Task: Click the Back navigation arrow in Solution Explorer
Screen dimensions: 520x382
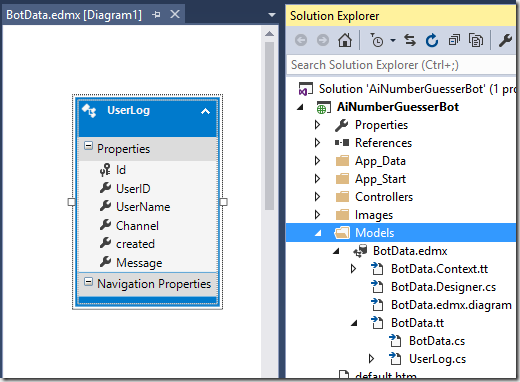Action: (301, 40)
